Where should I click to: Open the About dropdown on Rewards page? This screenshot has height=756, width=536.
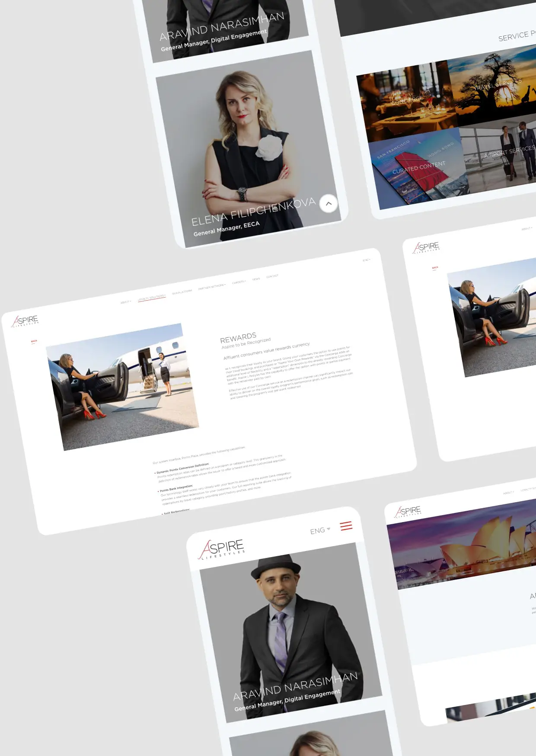(x=125, y=302)
